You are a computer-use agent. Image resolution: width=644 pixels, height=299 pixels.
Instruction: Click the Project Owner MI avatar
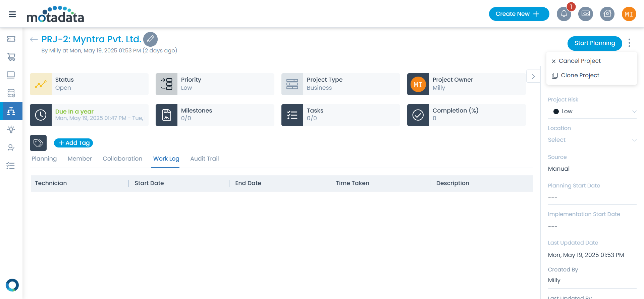[418, 84]
